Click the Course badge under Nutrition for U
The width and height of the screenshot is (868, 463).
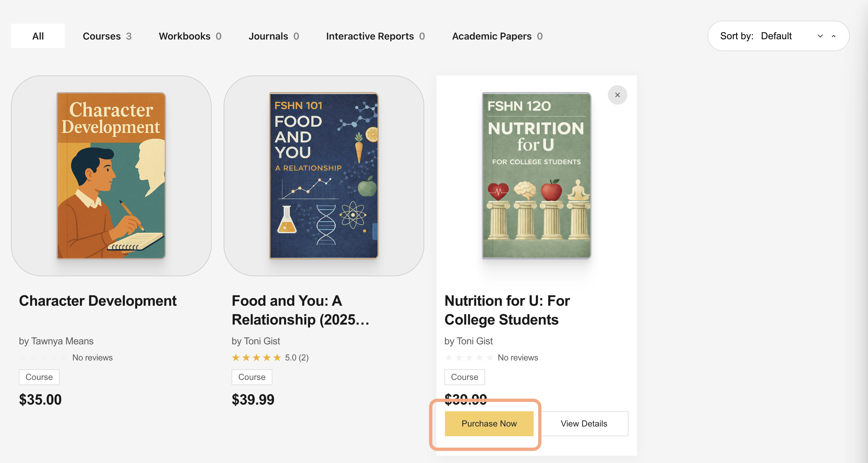[x=464, y=377]
